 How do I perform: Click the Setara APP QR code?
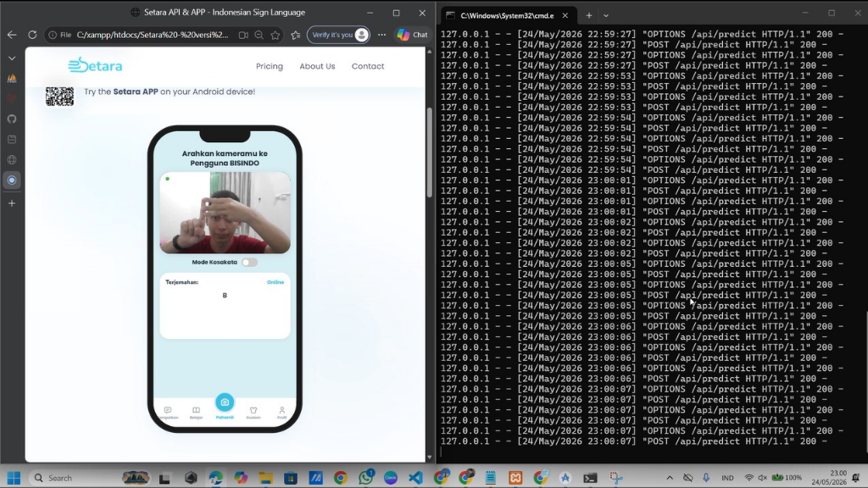(x=60, y=97)
